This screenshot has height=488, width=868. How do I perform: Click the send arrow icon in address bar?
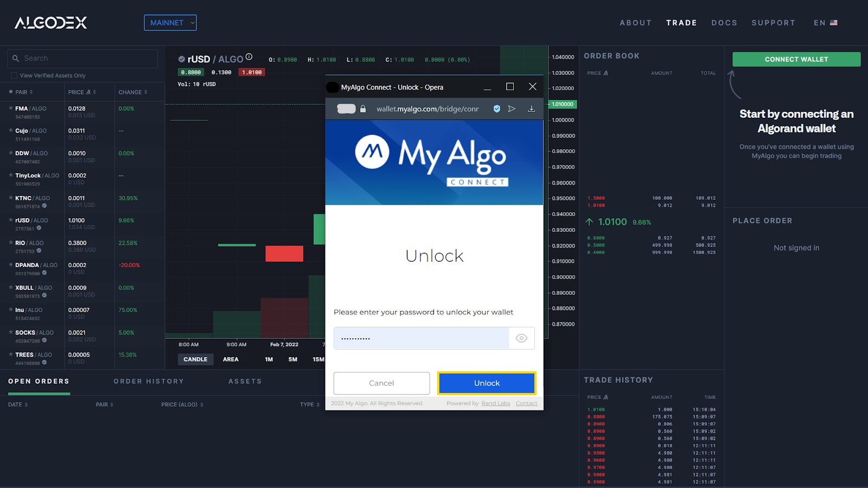point(512,109)
